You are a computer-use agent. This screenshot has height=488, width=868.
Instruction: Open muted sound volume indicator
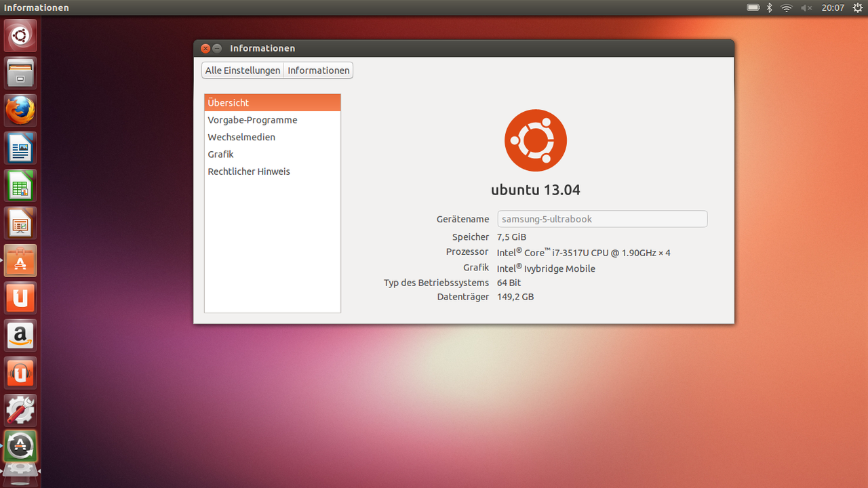tap(806, 7)
